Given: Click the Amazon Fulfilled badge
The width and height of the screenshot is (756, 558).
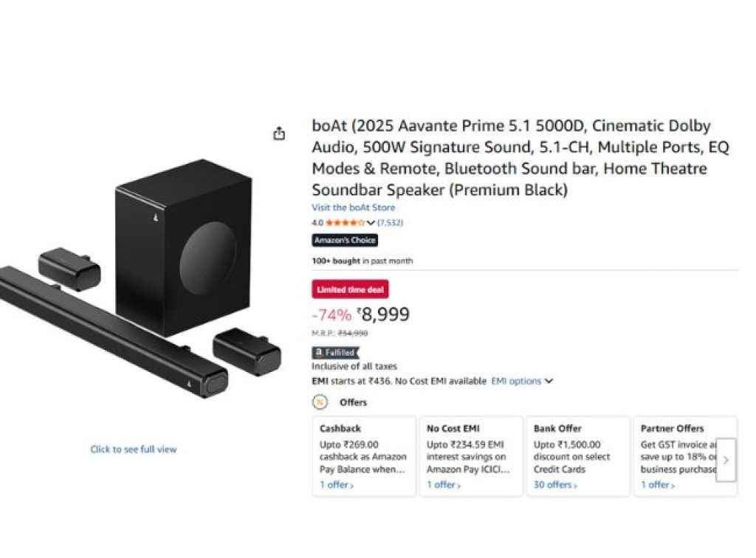Looking at the screenshot, I should click(335, 353).
